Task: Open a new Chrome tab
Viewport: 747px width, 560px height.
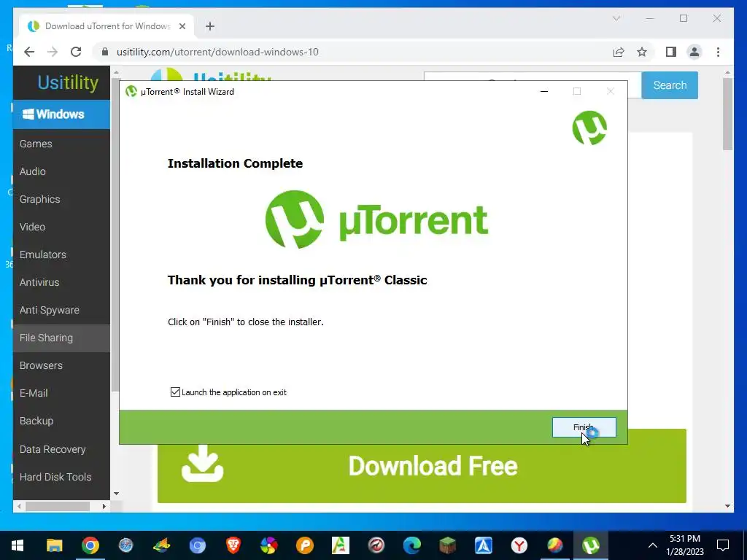Action: pyautogui.click(x=210, y=26)
